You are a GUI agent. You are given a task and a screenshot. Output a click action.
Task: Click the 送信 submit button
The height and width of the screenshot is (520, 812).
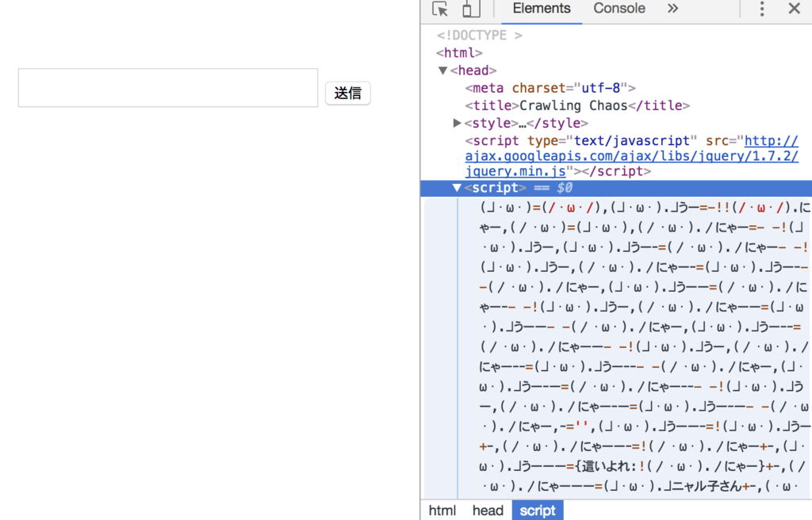347,94
